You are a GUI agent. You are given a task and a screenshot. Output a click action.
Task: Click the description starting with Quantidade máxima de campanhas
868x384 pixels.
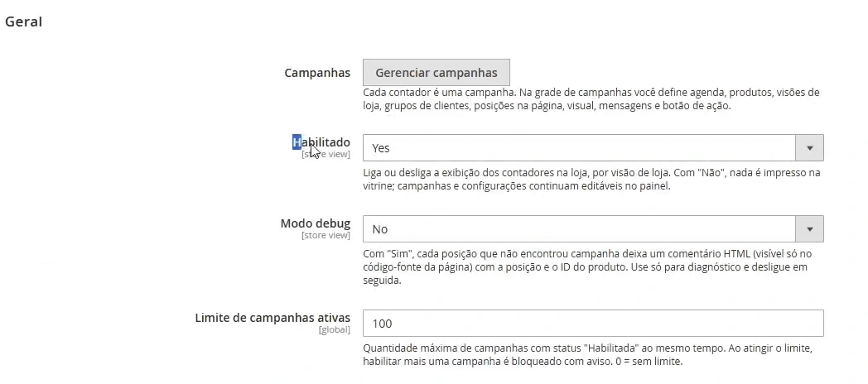587,356
